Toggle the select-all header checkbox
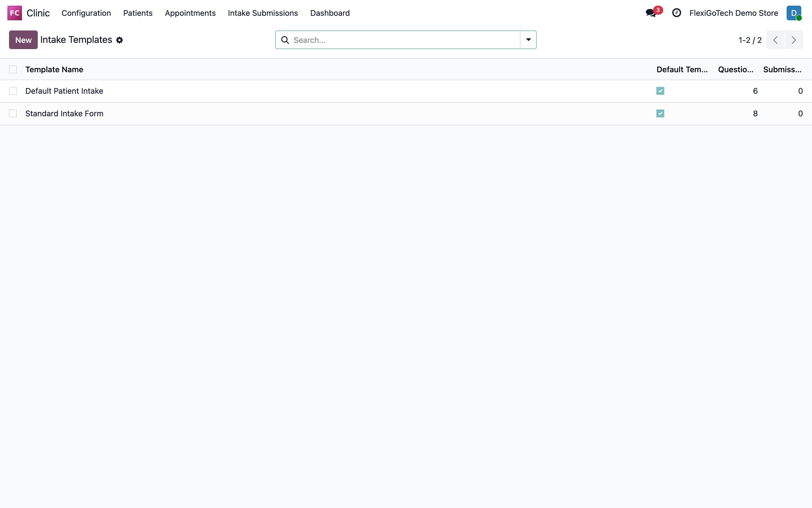Viewport: 812px width, 508px height. tap(13, 69)
